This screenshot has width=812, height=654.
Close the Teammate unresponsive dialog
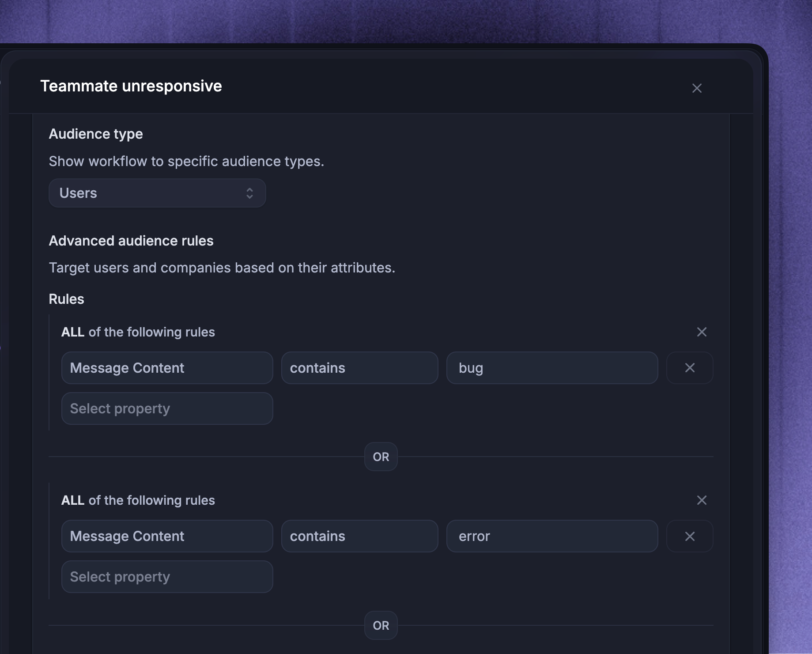tap(697, 88)
